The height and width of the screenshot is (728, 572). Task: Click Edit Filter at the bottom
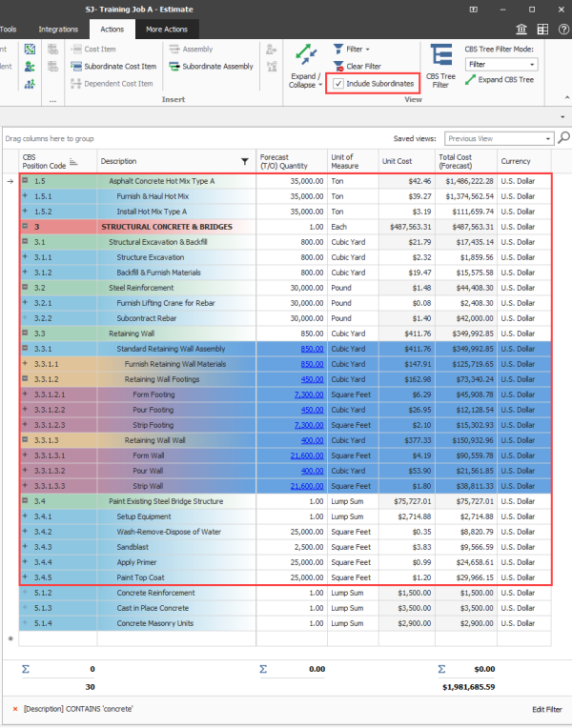point(549,710)
